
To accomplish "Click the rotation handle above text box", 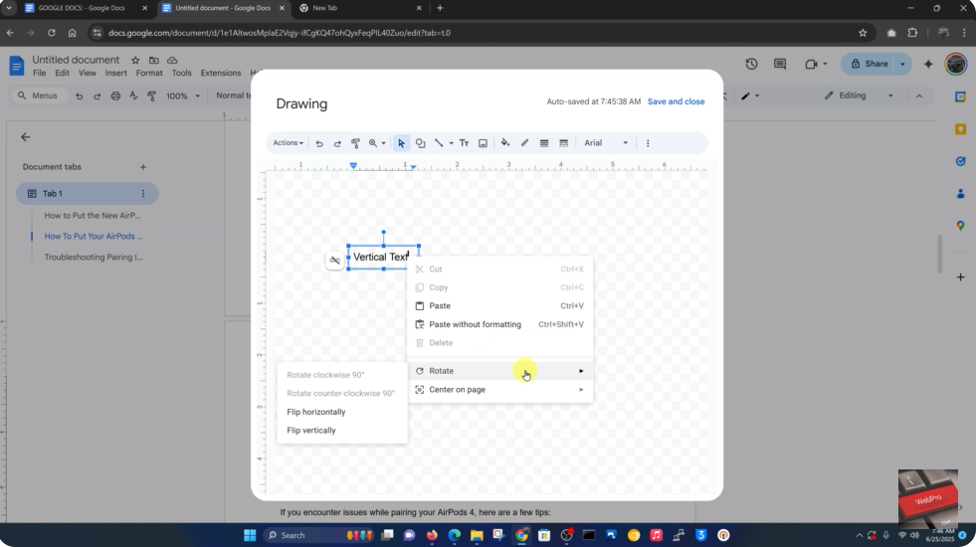I will click(384, 233).
